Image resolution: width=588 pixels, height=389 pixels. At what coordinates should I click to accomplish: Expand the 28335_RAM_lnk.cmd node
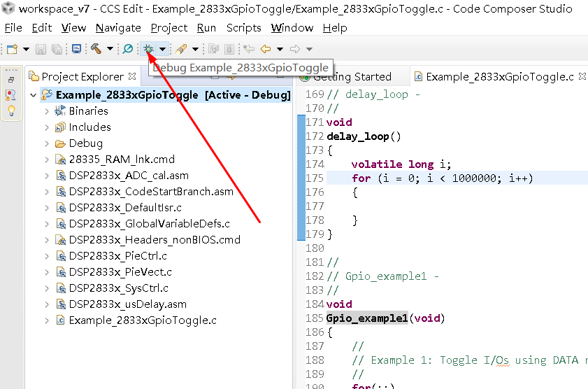click(x=47, y=160)
